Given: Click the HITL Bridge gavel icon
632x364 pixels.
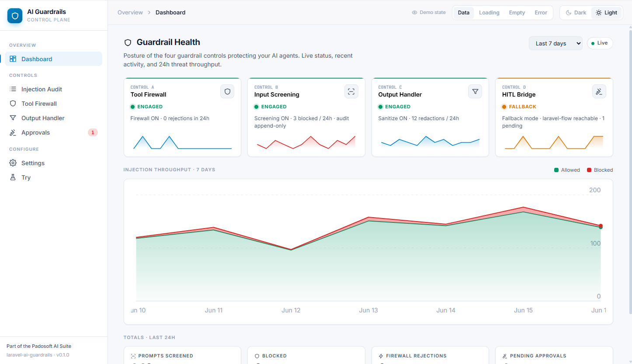Looking at the screenshot, I should click(x=599, y=91).
